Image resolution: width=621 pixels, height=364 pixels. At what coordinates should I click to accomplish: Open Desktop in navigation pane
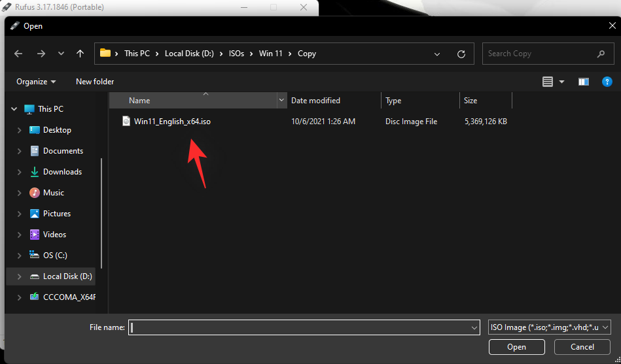coord(57,130)
